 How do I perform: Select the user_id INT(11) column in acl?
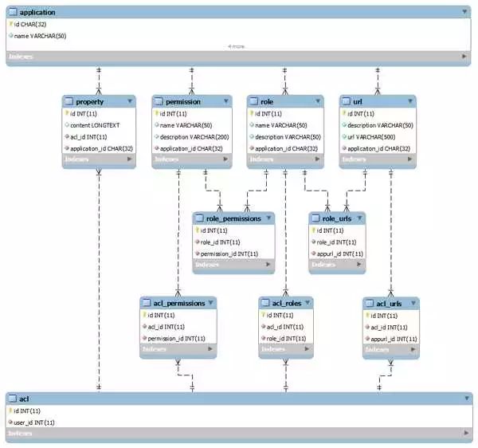coord(32,422)
